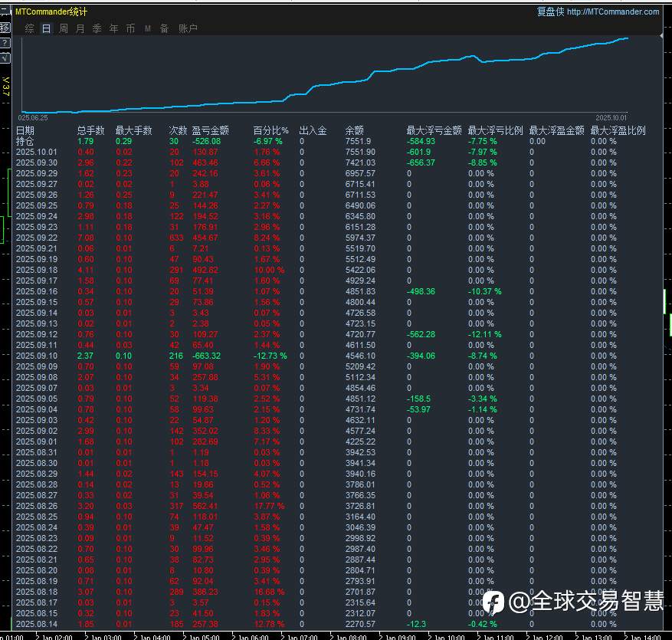Viewport: 672px width, 640px height.
Task: Open the question mark help icon
Action: pyautogui.click(x=5, y=42)
